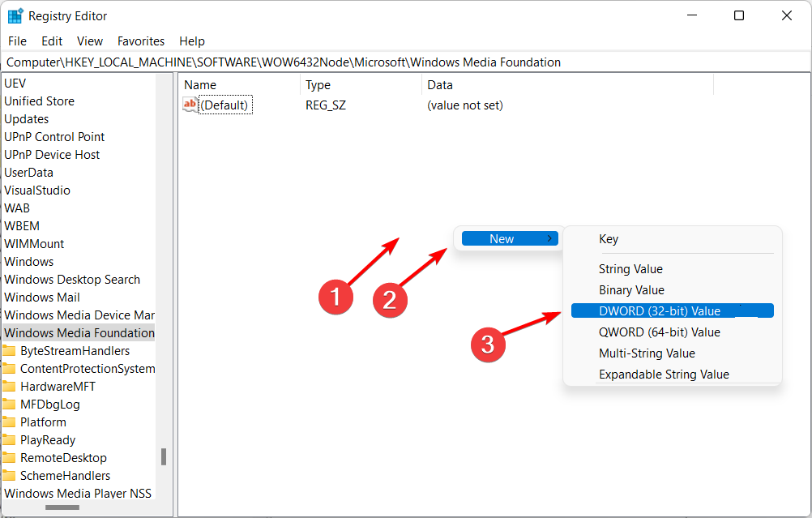Select the Unified Store key
Image resolution: width=812 pixels, height=518 pixels.
[x=40, y=101]
